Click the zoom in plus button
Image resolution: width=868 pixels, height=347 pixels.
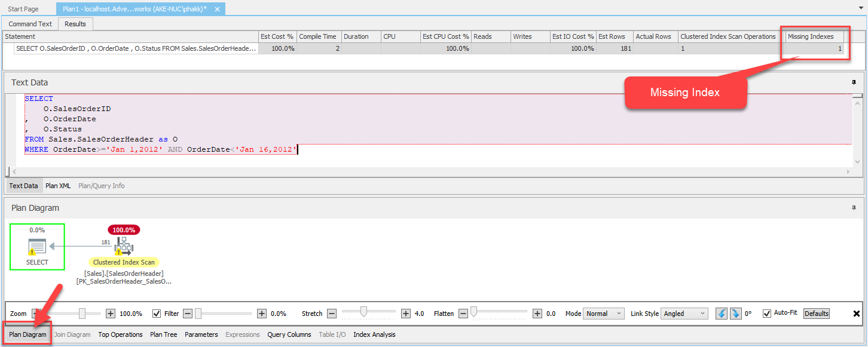pyautogui.click(x=111, y=314)
